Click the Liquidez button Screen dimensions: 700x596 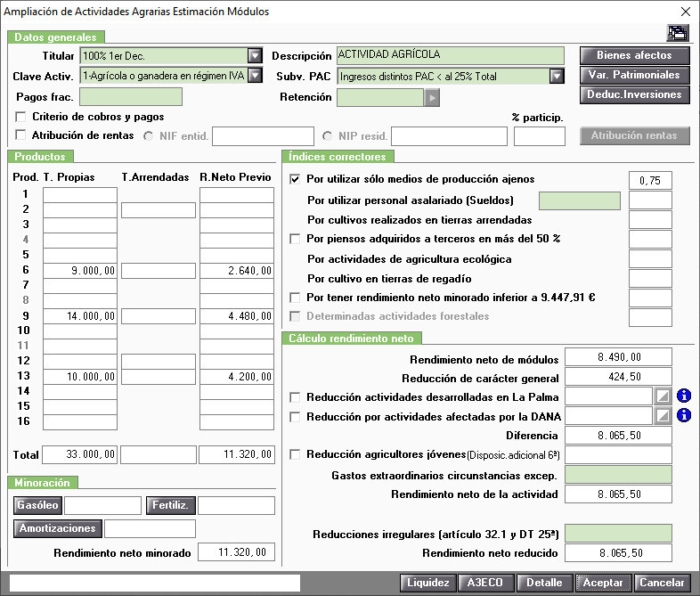tap(428, 583)
